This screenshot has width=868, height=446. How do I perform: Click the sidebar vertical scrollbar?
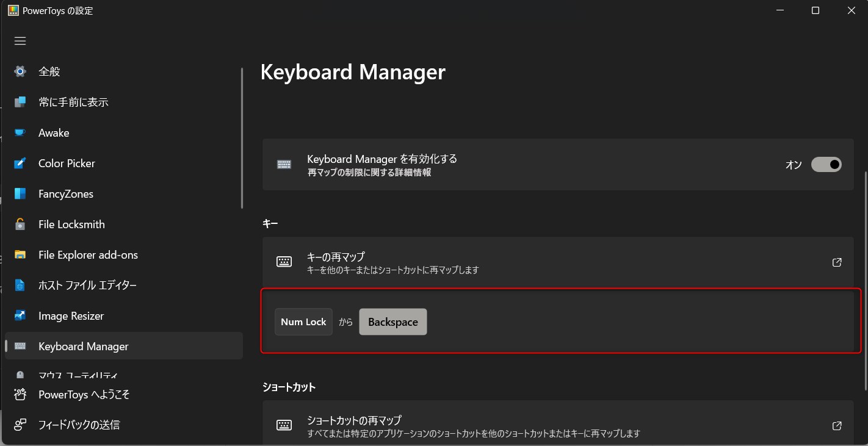click(x=242, y=138)
